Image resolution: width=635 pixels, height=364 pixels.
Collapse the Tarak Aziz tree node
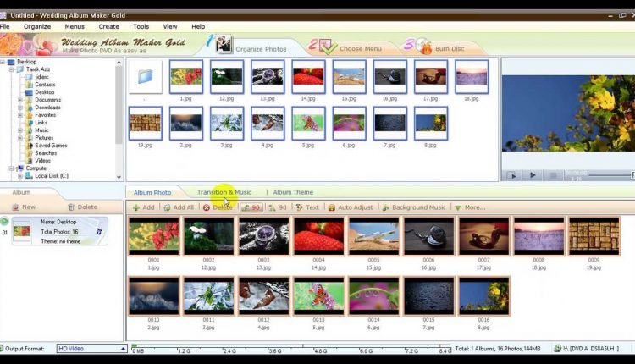pyautogui.click(x=12, y=69)
